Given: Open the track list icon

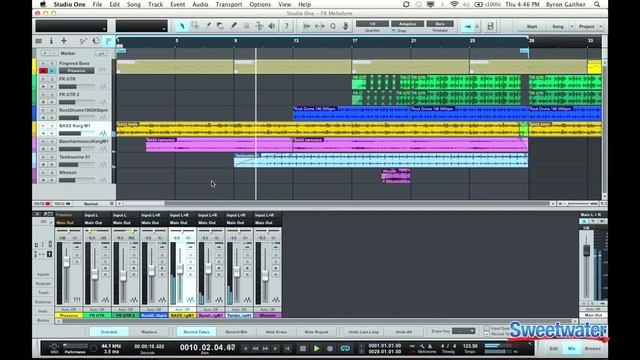Looking at the screenshot, I should pyautogui.click(x=38, y=41).
